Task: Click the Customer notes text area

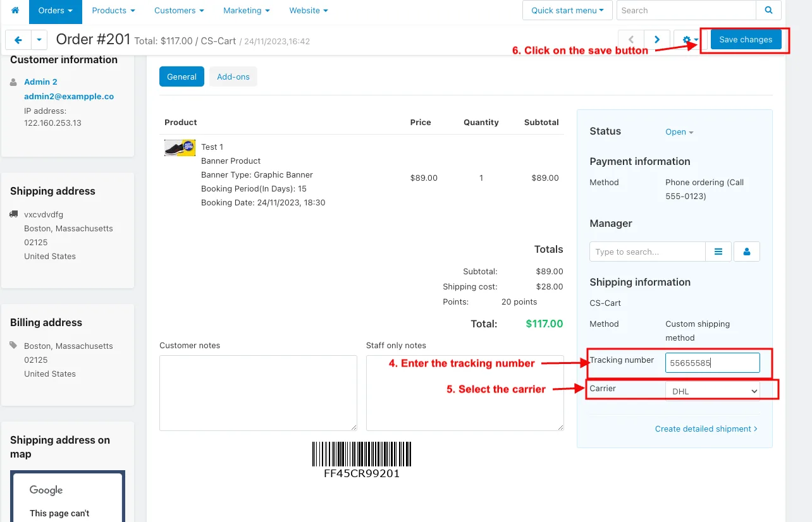Action: coord(258,393)
